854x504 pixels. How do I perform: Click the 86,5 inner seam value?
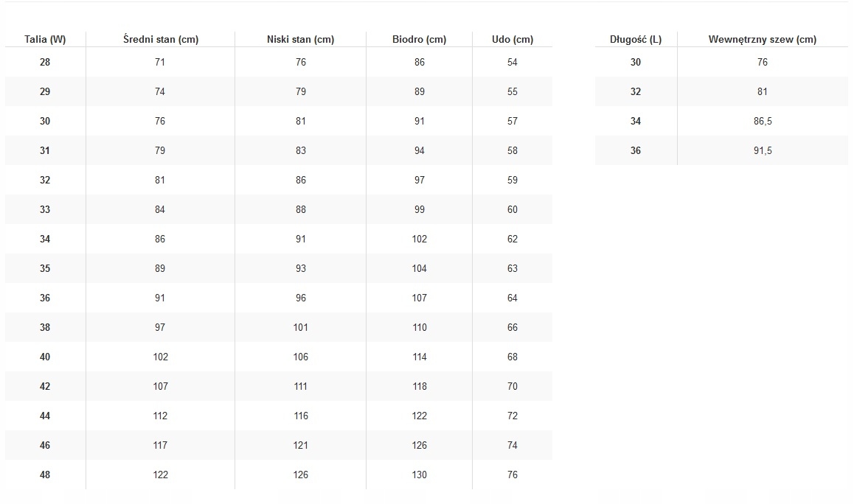pos(763,122)
